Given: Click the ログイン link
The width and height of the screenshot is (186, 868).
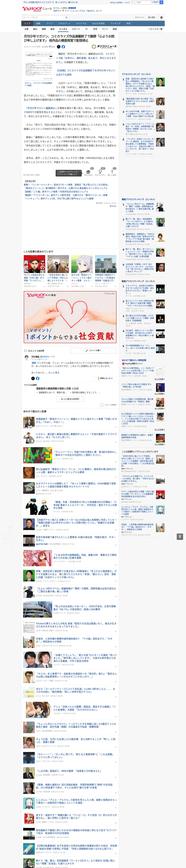Looking at the screenshot, I should [57, 11].
